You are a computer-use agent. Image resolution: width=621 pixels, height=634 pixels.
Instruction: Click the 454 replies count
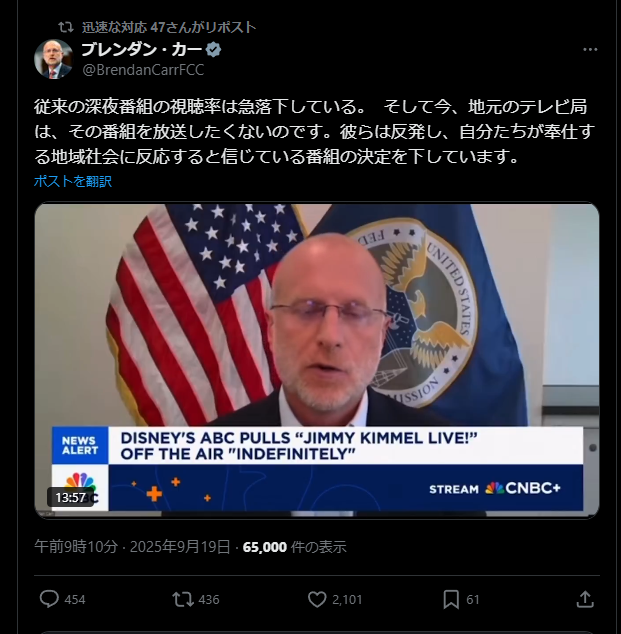[75, 599]
